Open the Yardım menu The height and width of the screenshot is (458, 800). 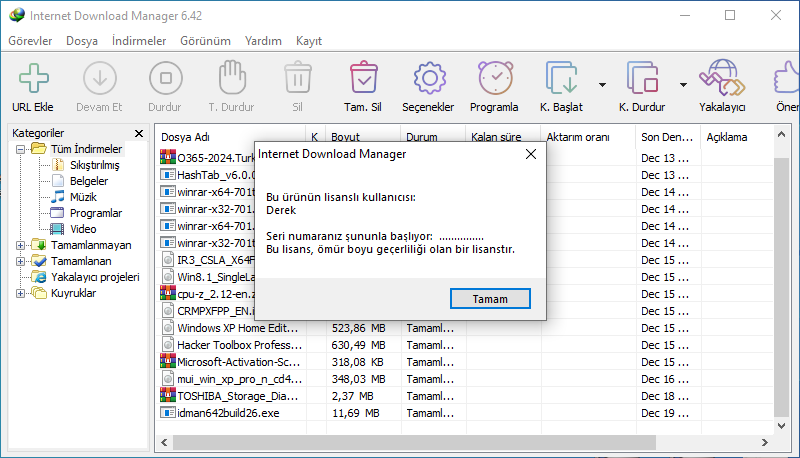[x=263, y=41]
